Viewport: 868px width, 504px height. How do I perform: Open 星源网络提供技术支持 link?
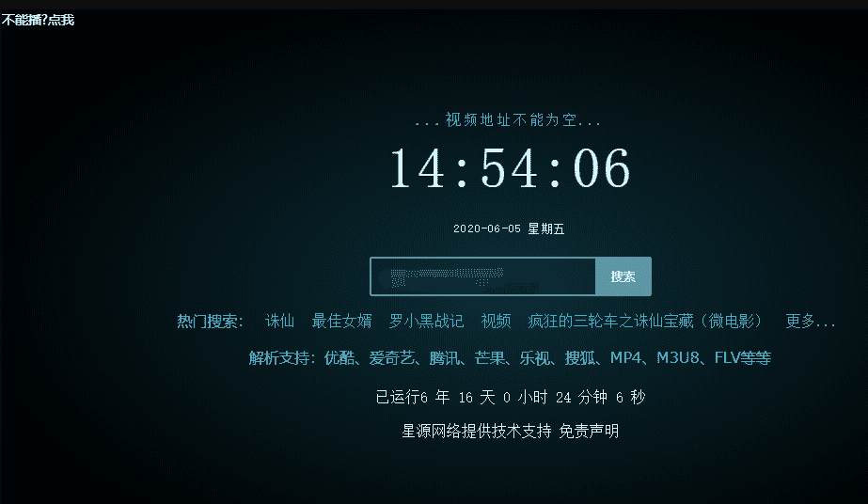[x=477, y=431]
